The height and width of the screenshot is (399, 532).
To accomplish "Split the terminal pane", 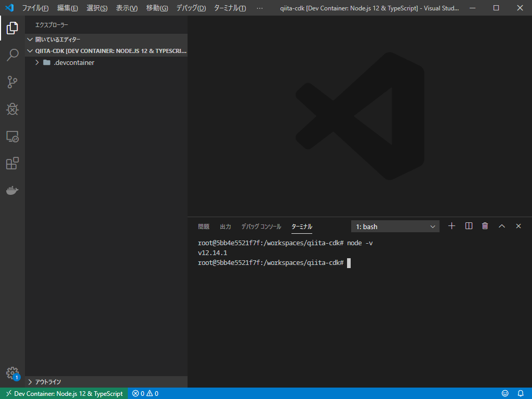I will pyautogui.click(x=469, y=226).
